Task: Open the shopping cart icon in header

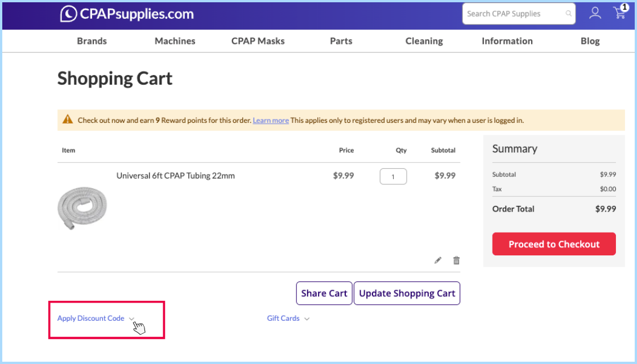Action: (619, 13)
